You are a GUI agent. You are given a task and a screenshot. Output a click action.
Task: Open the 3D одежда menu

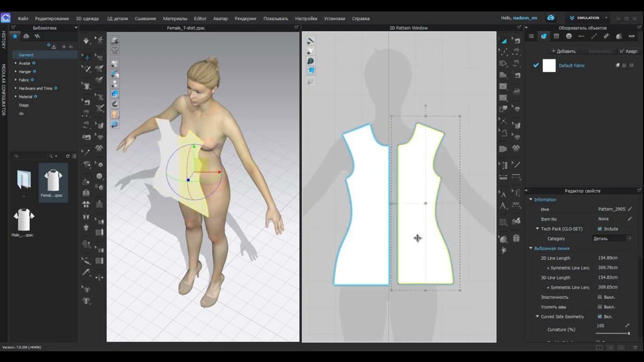(x=88, y=19)
